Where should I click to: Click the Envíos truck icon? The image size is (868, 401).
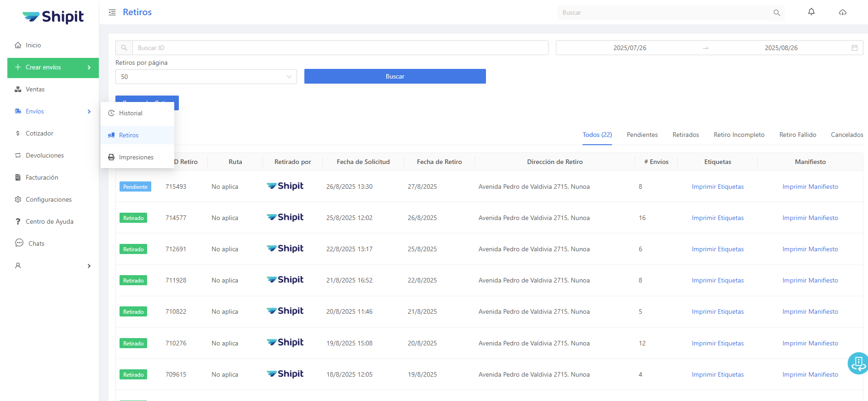click(x=18, y=111)
